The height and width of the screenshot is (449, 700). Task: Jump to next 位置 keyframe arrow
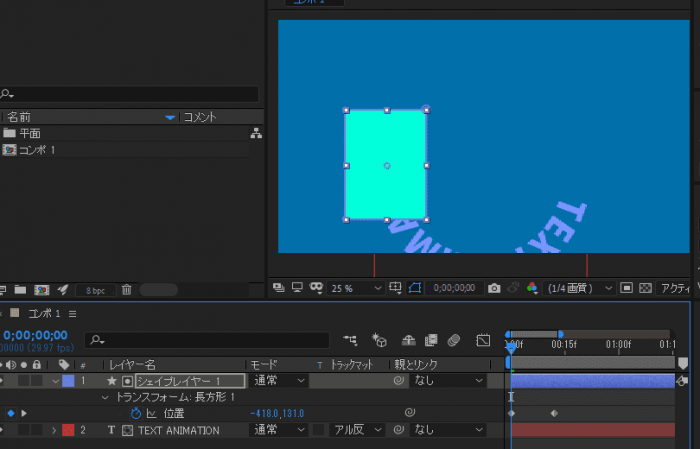pos(24,414)
